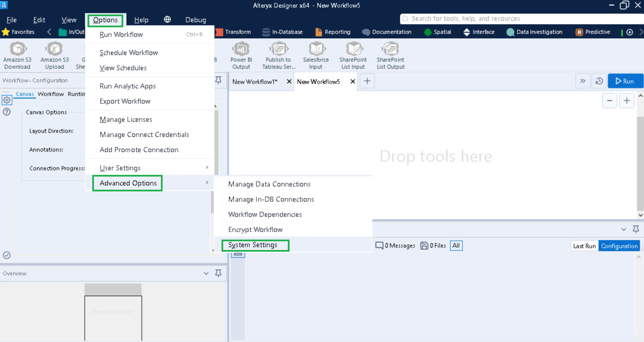Image resolution: width=644 pixels, height=342 pixels.
Task: Open the Advanced Options submenu
Action: click(x=150, y=183)
